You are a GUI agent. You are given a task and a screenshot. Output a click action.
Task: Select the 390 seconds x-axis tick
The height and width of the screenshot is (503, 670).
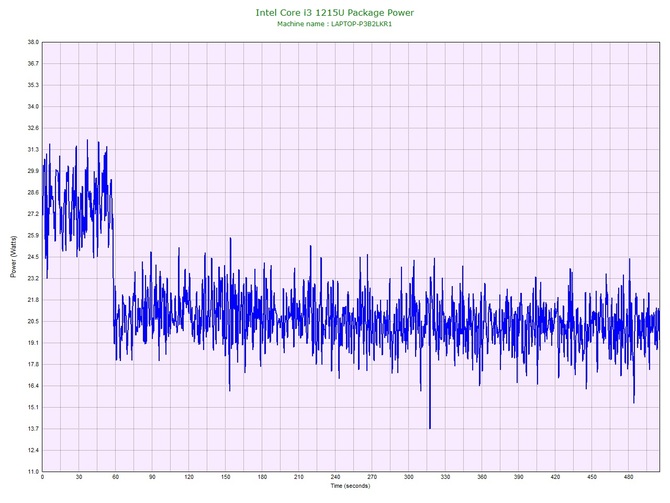519,477
